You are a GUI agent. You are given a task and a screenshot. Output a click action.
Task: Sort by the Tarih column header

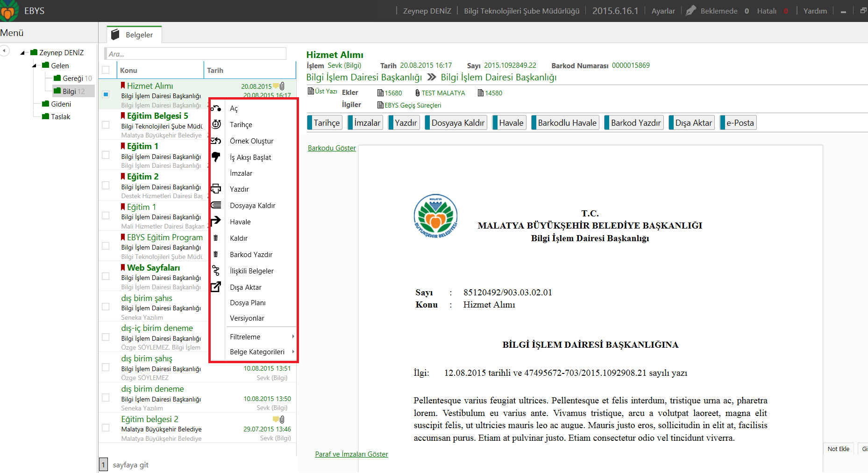(x=250, y=70)
